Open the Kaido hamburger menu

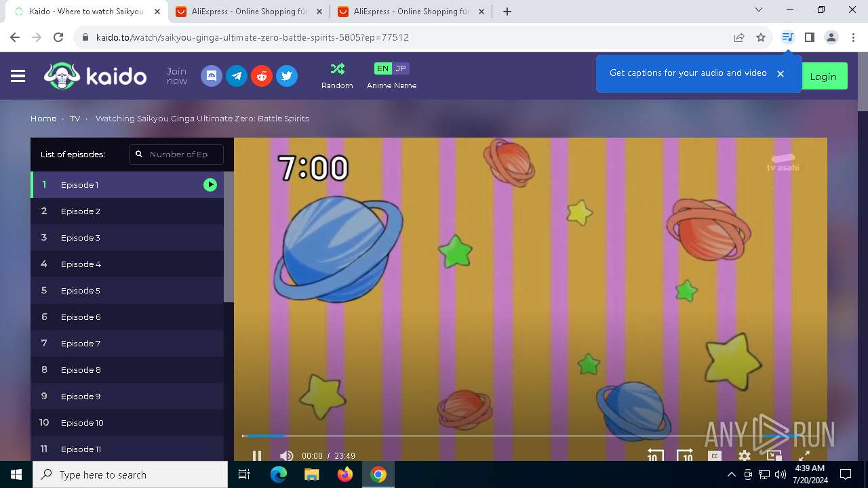[x=18, y=76]
